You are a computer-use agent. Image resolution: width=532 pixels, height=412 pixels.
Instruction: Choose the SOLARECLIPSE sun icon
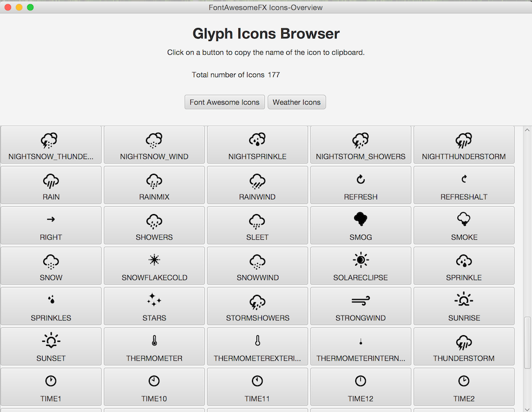click(361, 260)
